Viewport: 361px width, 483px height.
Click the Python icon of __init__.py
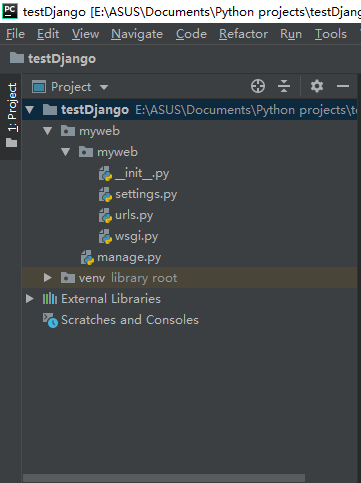[105, 174]
